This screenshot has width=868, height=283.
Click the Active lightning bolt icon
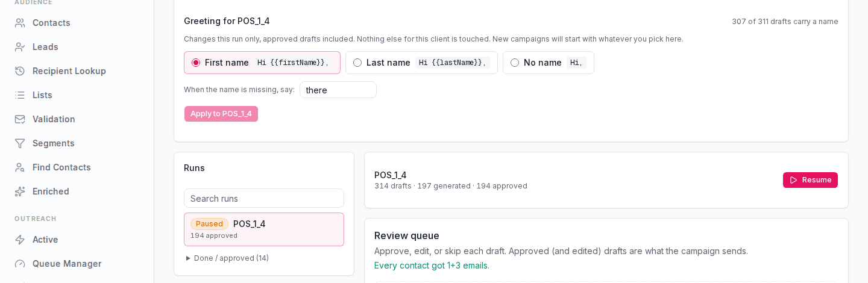(x=20, y=240)
